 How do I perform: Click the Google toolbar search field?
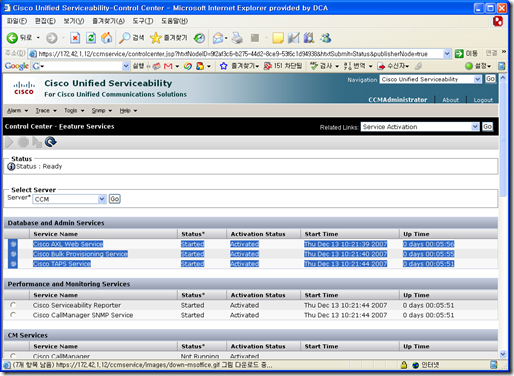81,66
